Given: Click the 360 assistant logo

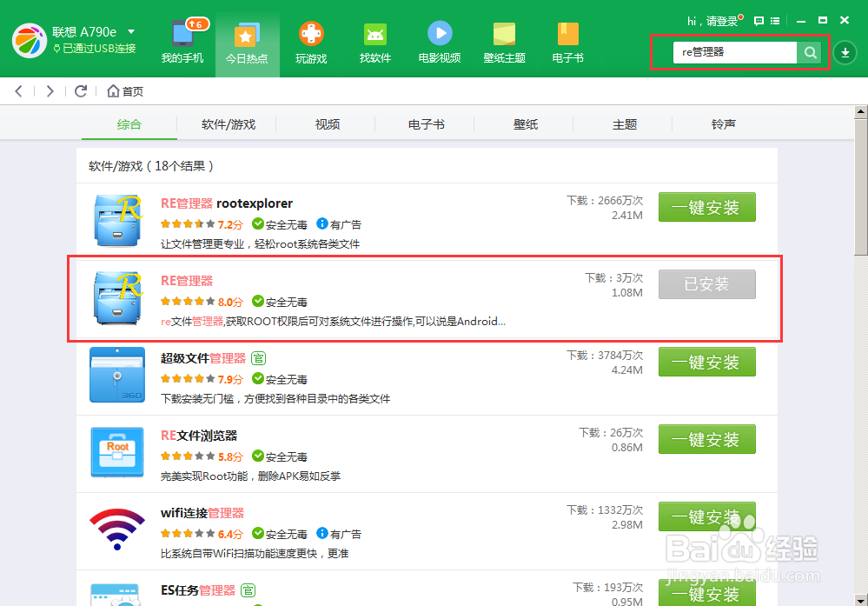Looking at the screenshot, I should click(x=30, y=41).
